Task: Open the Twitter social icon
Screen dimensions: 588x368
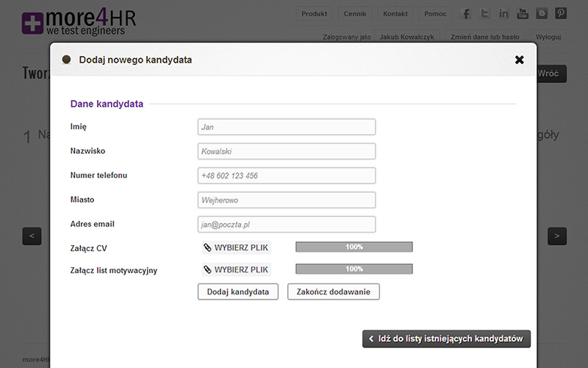Action: click(484, 13)
